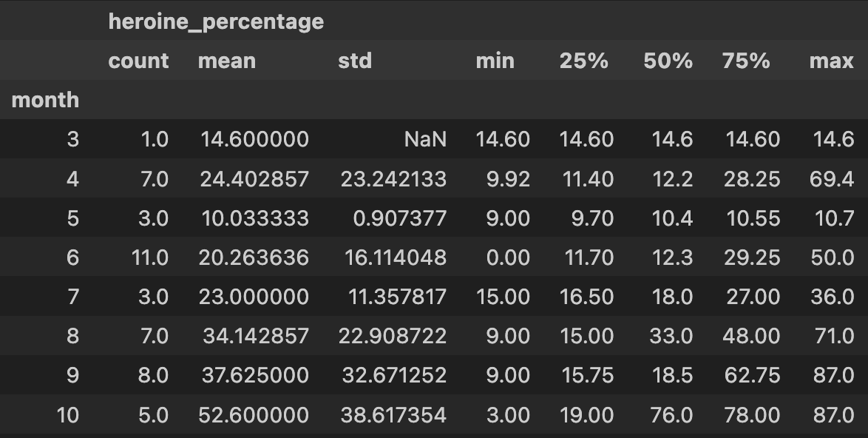
Task: Click the 75% column header
Action: click(x=746, y=61)
